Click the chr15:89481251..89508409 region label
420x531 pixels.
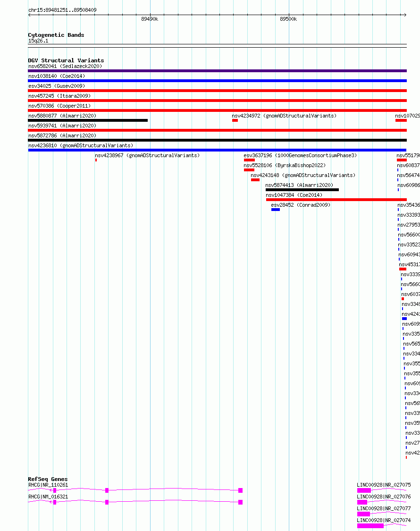(x=62, y=10)
